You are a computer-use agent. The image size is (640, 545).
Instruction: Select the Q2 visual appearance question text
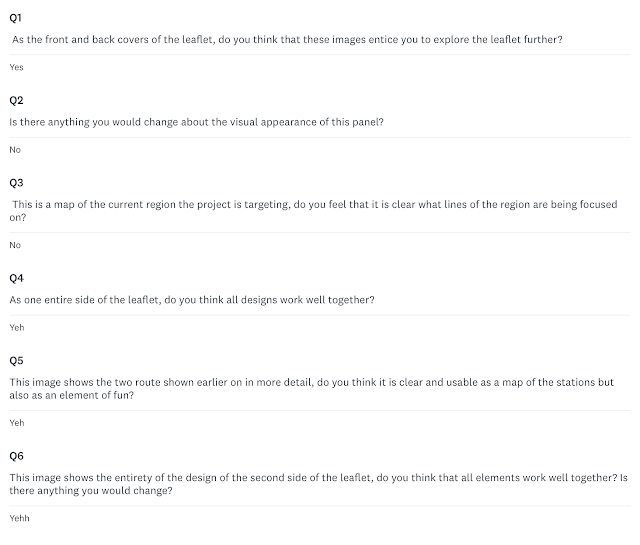196,122
